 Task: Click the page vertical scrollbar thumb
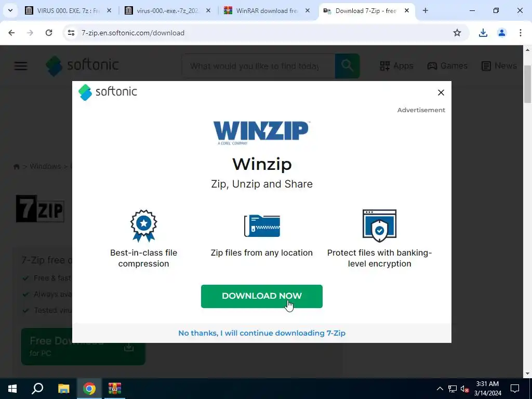pyautogui.click(x=527, y=84)
